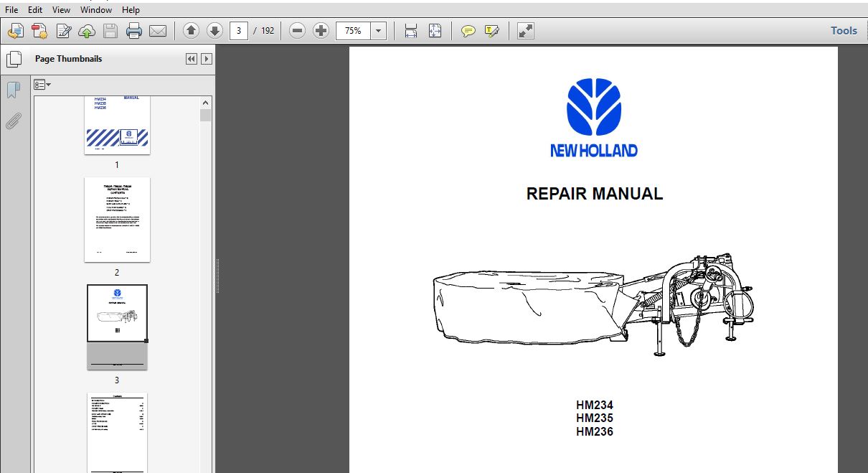
Task: Zoom out with the minus button
Action: pos(298,31)
